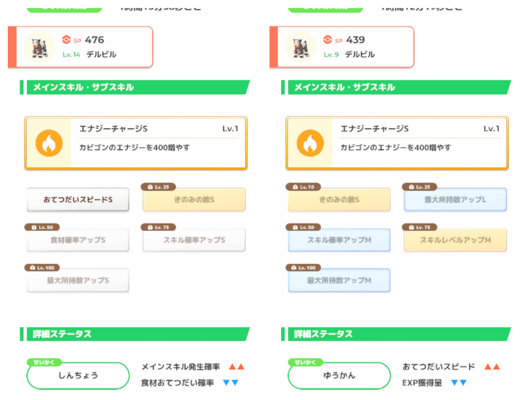532x400 pixels.
Task: Open the ゆうかん nature button
Action: coord(339,375)
